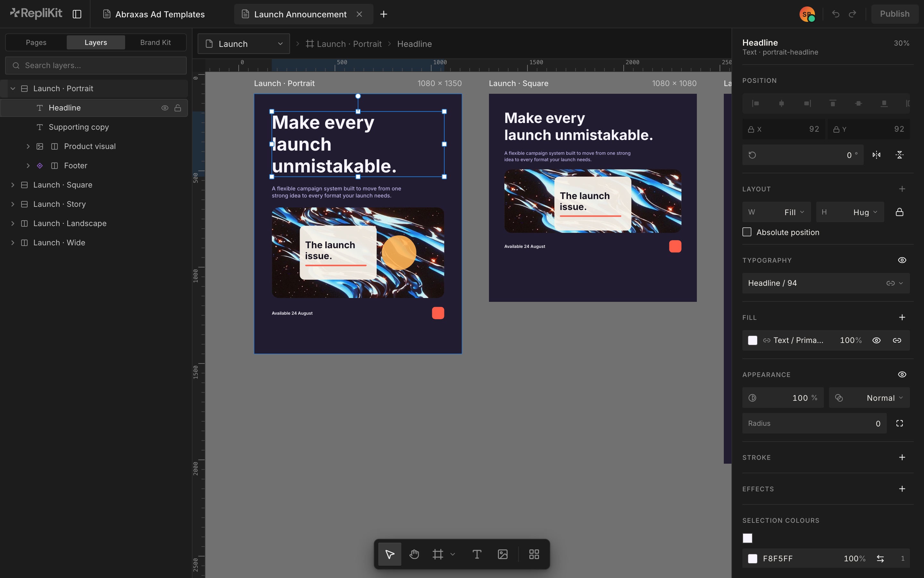Click the align horizontal centers icon

click(x=781, y=103)
